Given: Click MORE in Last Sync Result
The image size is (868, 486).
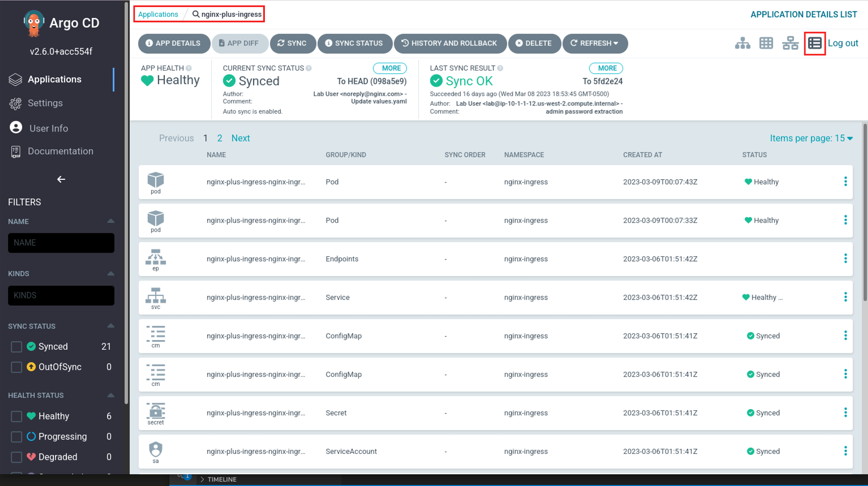Looking at the screenshot, I should 606,68.
